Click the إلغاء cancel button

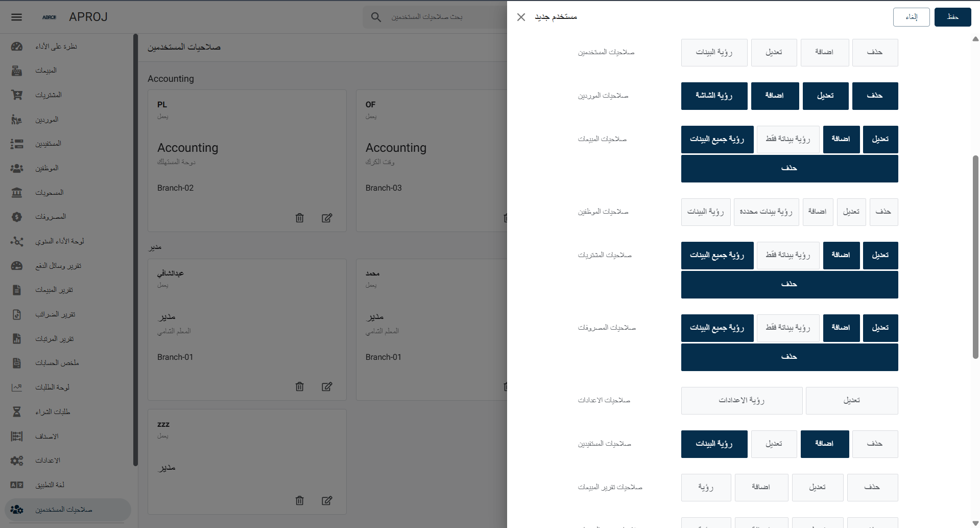tap(911, 17)
